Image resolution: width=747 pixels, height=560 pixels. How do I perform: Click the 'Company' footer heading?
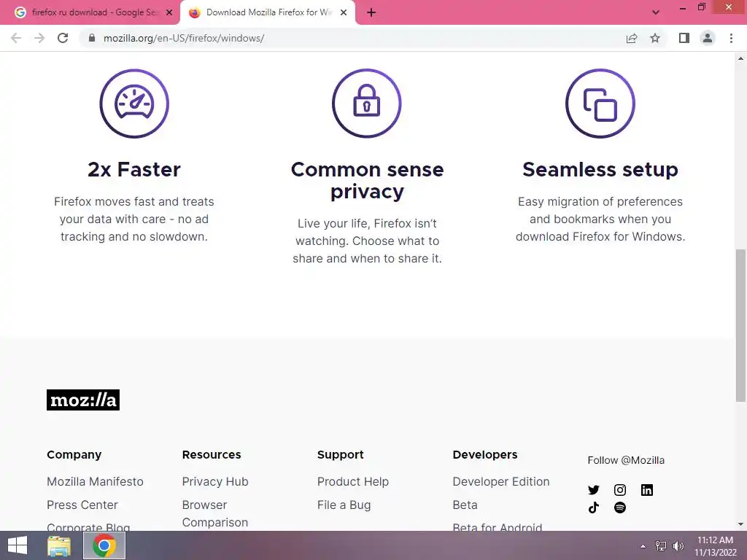[74, 455]
